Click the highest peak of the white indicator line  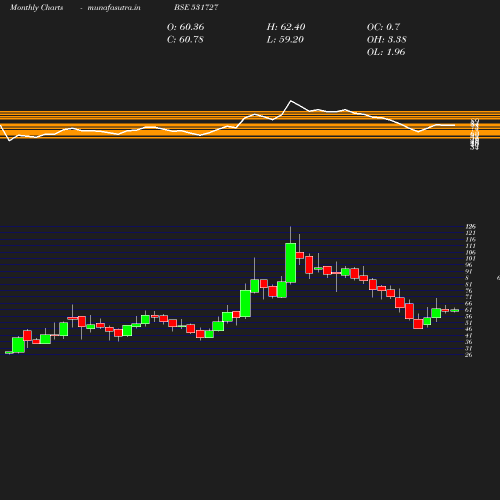[291, 100]
